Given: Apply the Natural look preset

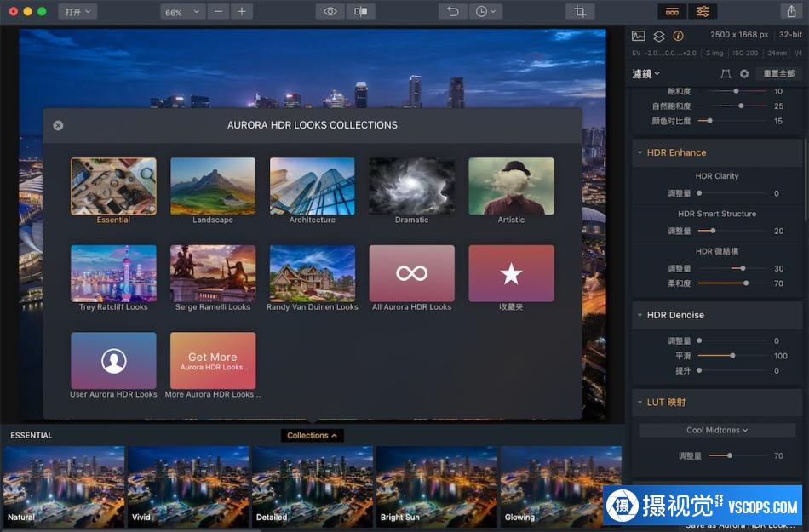Looking at the screenshot, I should click(x=64, y=487).
